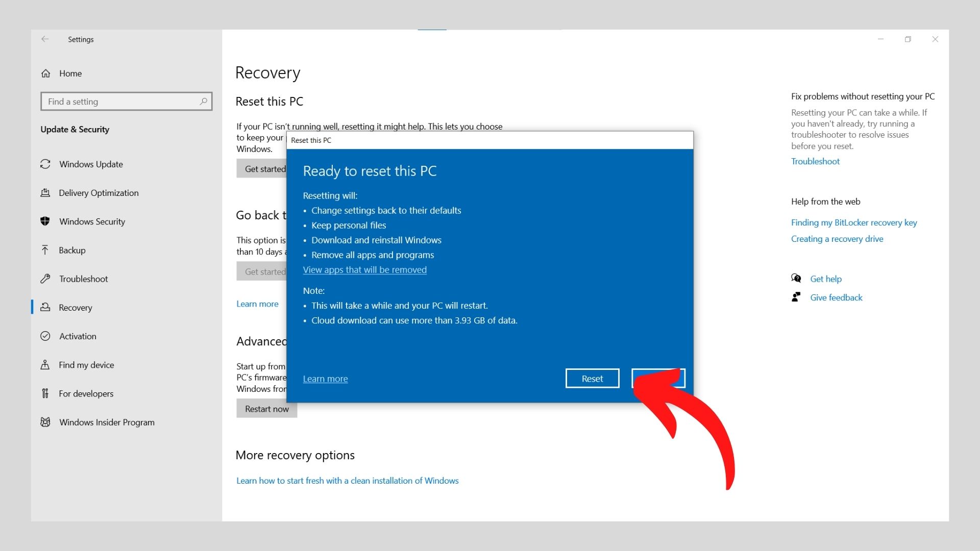Select the Delivery Optimization icon
This screenshot has height=551, width=980.
[45, 193]
